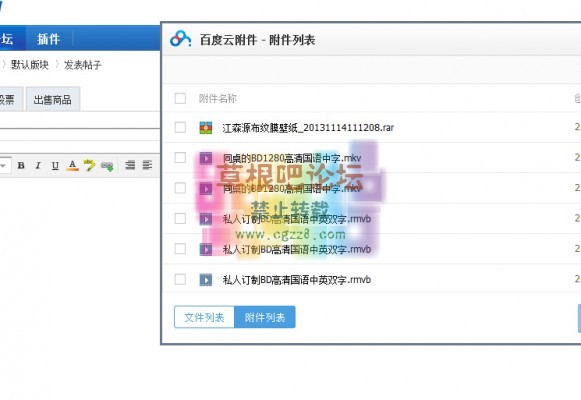Click the 发表帖子 breadcrumb link
Image resolution: width=581 pixels, height=400 pixels.
click(x=83, y=65)
